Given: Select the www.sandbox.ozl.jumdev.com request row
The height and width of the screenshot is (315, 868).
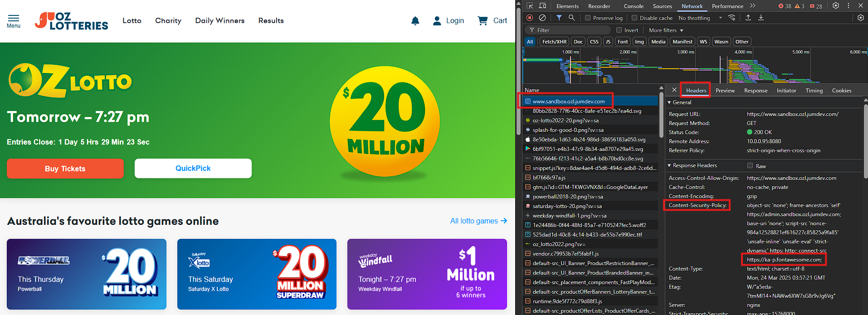Looking at the screenshot, I should click(591, 101).
